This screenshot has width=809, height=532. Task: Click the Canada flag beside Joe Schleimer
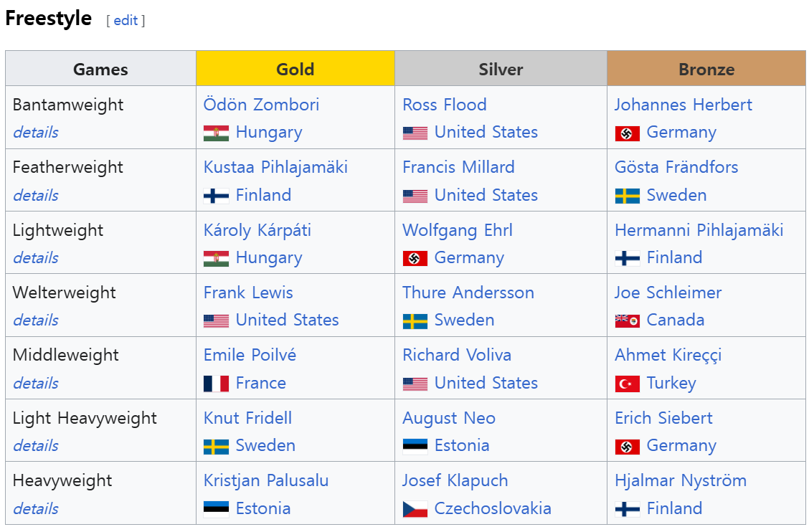628,321
